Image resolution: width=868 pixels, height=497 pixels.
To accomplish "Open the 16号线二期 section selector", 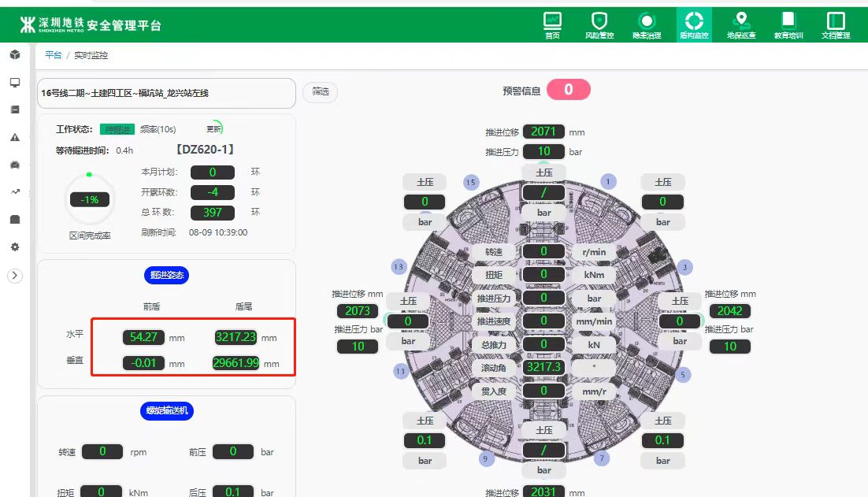I will pyautogui.click(x=165, y=93).
